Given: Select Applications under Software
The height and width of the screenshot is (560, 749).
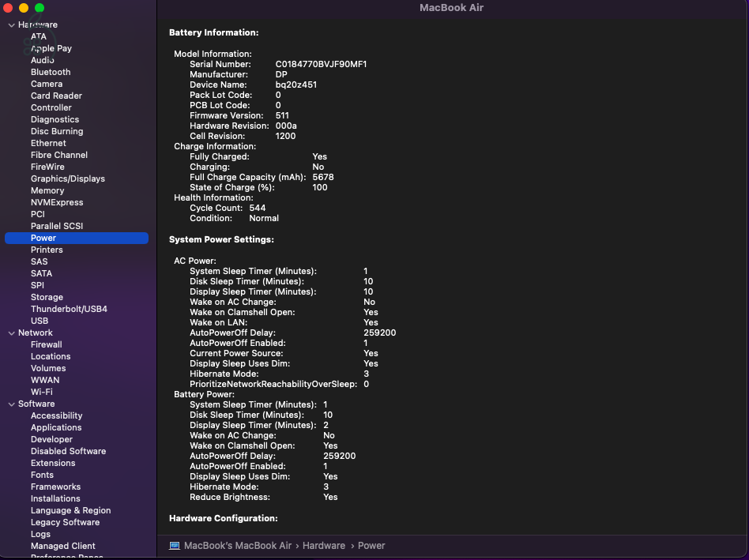Looking at the screenshot, I should (56, 427).
